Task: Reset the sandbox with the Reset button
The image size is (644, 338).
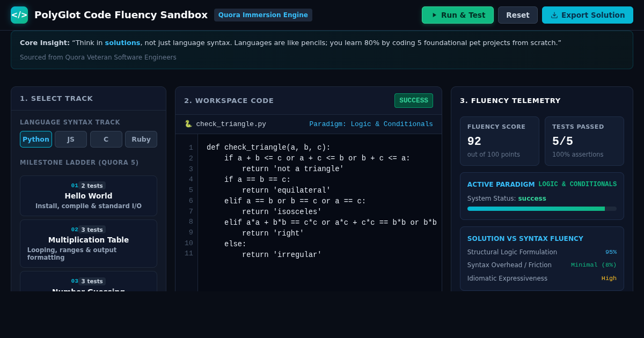Action: tap(518, 15)
